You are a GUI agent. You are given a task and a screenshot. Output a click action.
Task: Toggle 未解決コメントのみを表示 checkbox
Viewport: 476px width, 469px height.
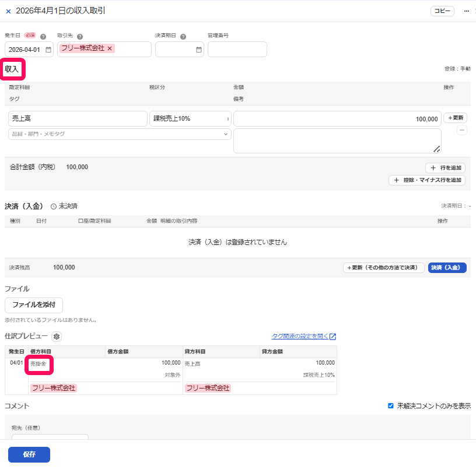point(391,405)
